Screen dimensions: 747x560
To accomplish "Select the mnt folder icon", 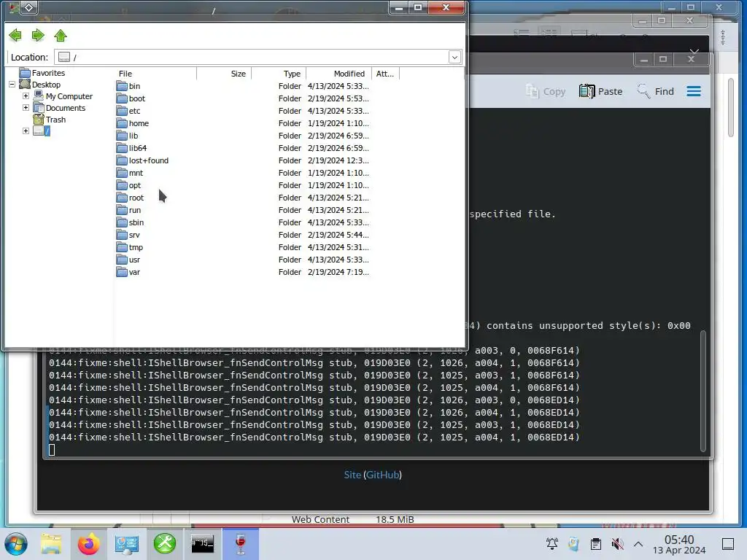I will (x=122, y=173).
